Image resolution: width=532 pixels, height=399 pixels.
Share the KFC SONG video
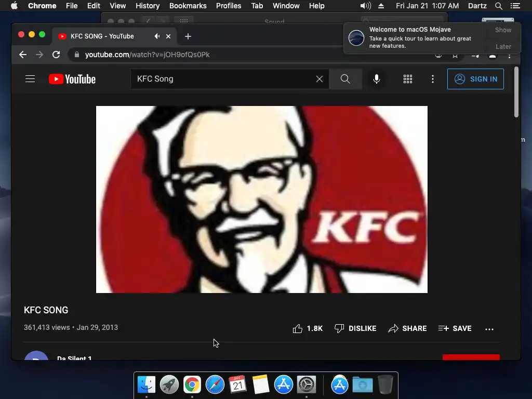[407, 328]
